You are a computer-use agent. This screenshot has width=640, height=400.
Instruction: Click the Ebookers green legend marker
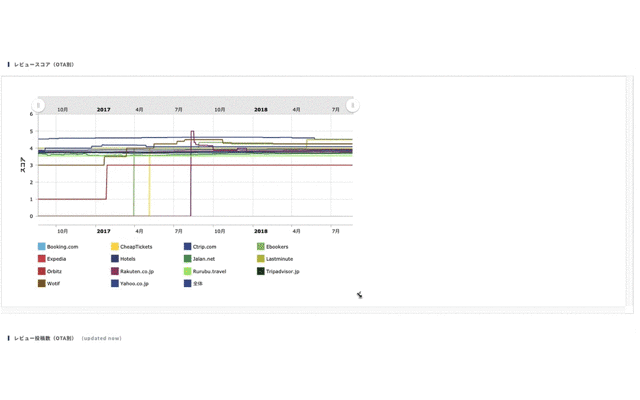point(261,246)
